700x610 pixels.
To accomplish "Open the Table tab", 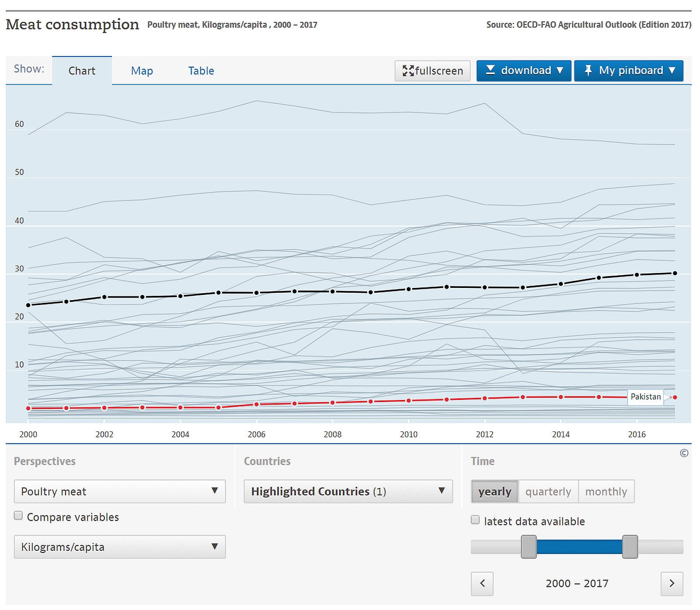I will point(201,70).
